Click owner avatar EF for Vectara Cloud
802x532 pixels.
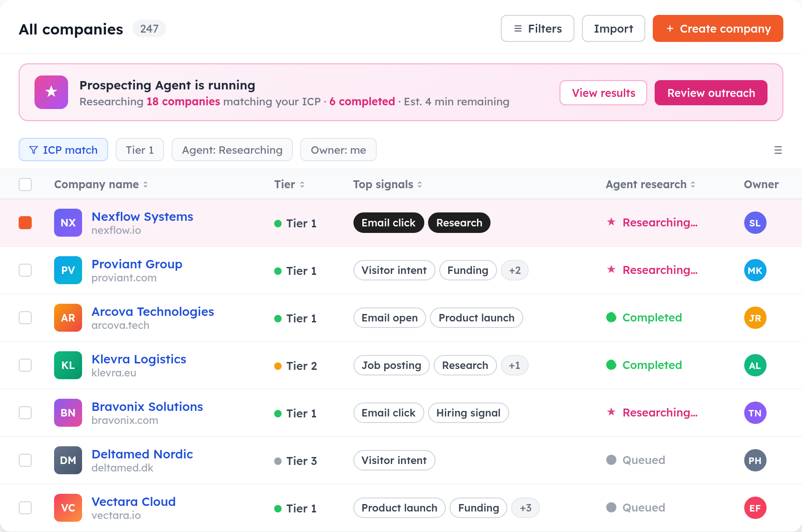755,508
